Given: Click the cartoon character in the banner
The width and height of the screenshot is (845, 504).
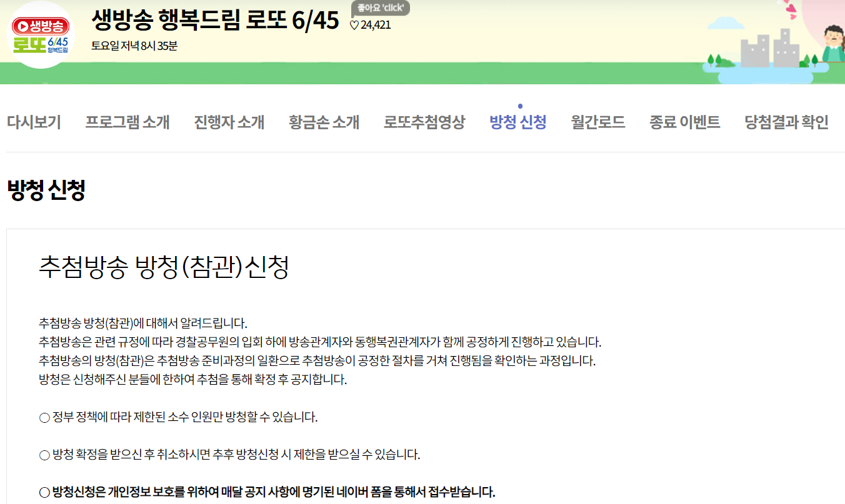Looking at the screenshot, I should pos(833,42).
